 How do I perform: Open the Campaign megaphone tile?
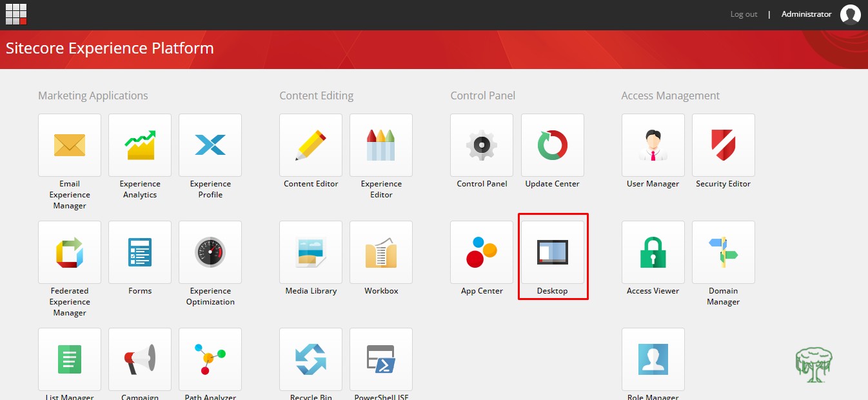click(140, 359)
